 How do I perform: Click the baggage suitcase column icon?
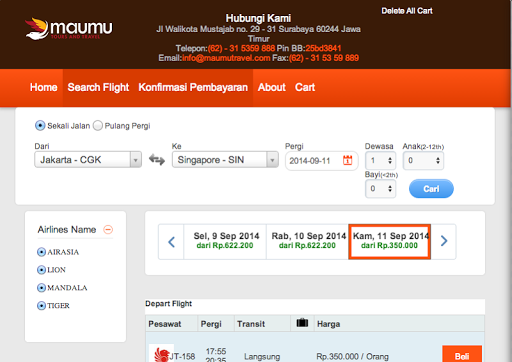[302, 323]
